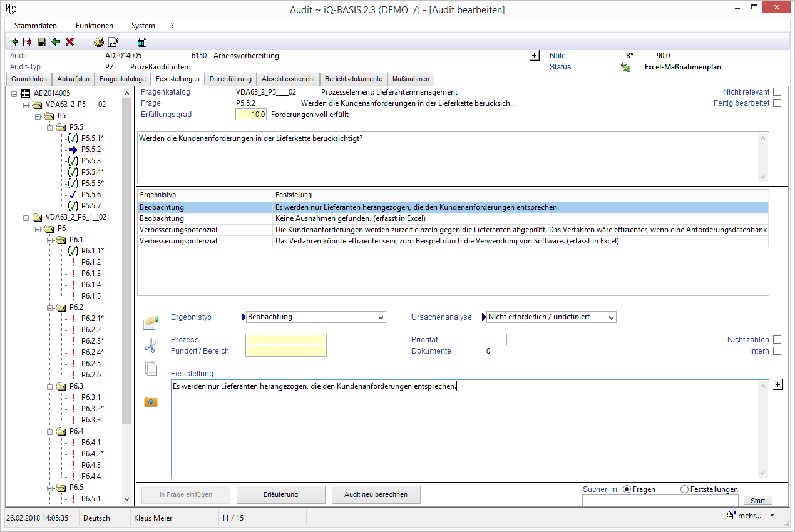
Task: Toggle the Nicht relevant checkbox
Action: click(x=777, y=92)
